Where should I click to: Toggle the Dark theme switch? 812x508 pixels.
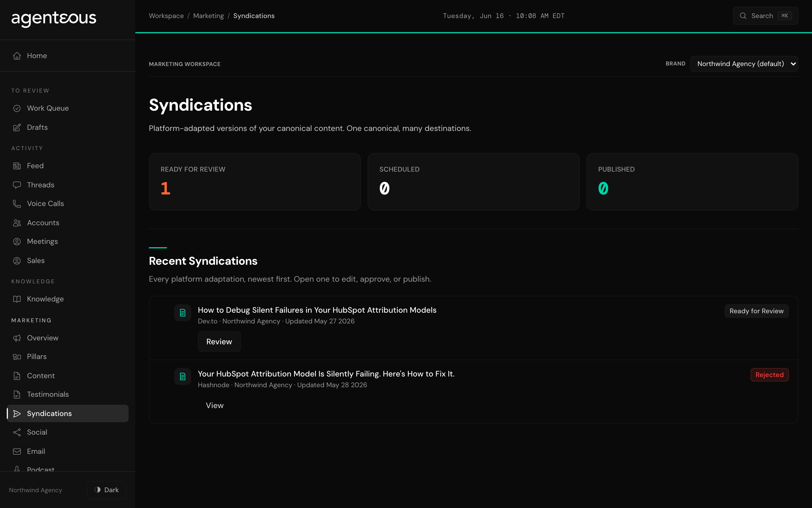coord(106,490)
